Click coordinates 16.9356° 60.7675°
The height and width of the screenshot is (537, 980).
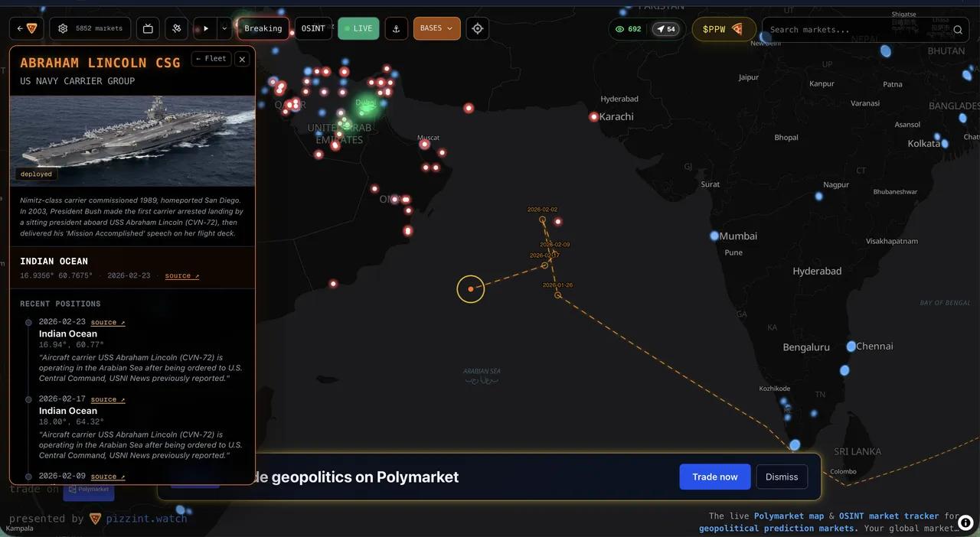pyautogui.click(x=57, y=275)
